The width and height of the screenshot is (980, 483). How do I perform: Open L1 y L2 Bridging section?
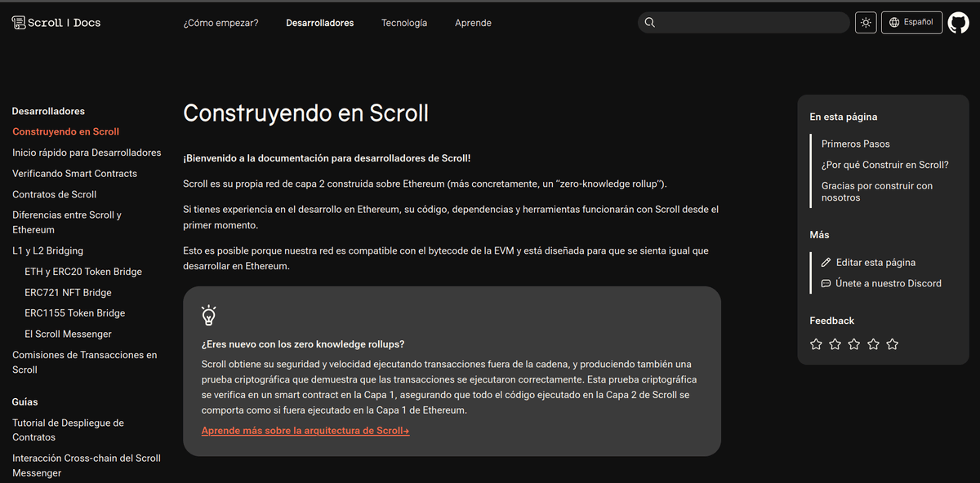[x=47, y=250]
